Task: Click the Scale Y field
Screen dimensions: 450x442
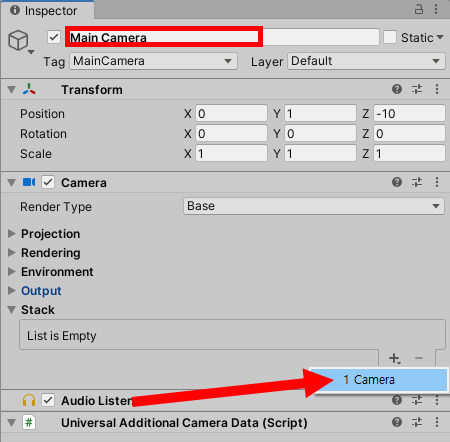Action: [x=320, y=153]
